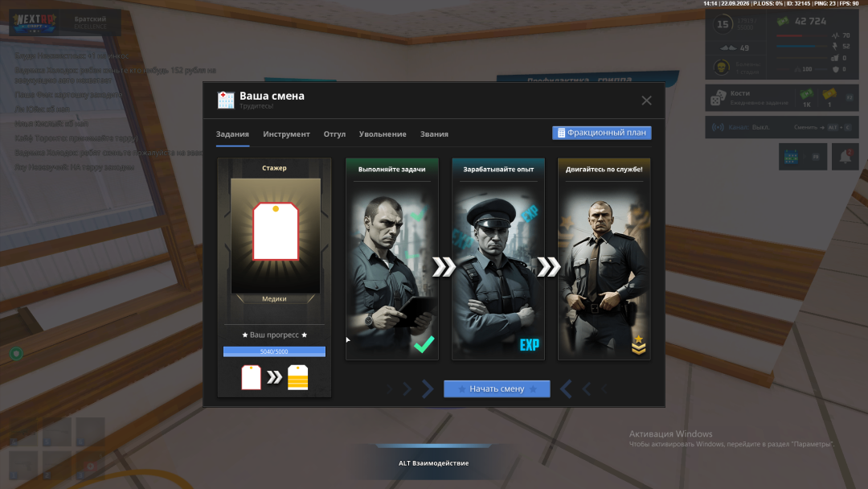Click the ALT Взаимодействие hint
The image size is (868, 489).
(x=433, y=463)
